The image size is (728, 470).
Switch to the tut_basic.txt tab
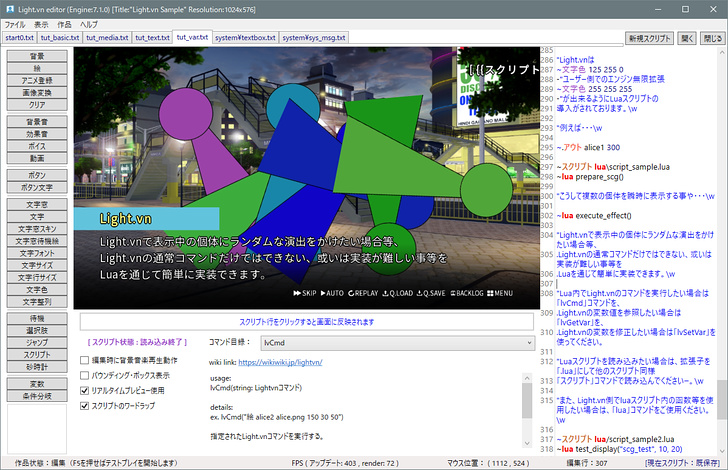(x=60, y=38)
